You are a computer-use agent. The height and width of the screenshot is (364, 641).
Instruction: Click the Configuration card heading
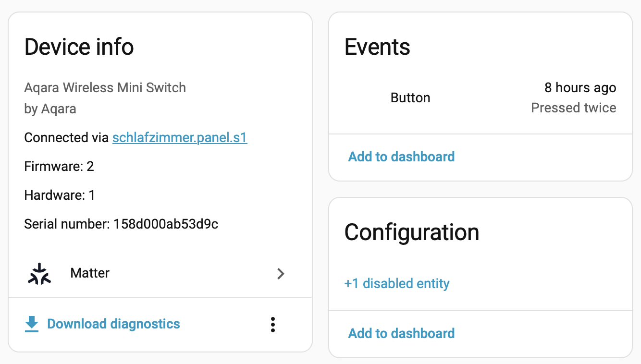coord(412,232)
